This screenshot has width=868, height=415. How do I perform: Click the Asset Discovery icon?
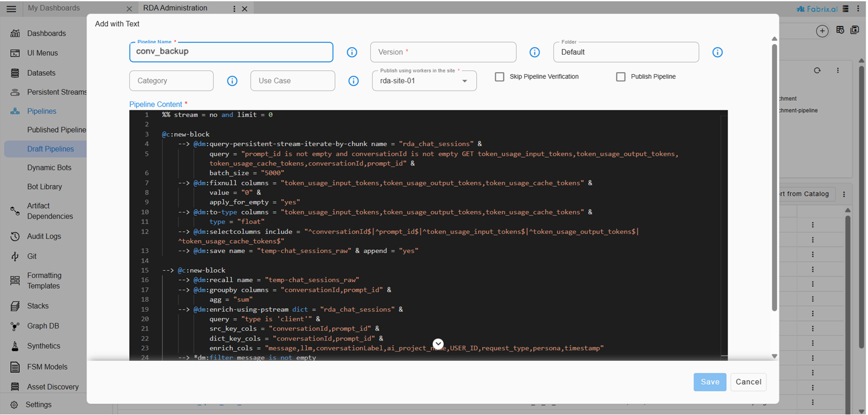pos(15,387)
